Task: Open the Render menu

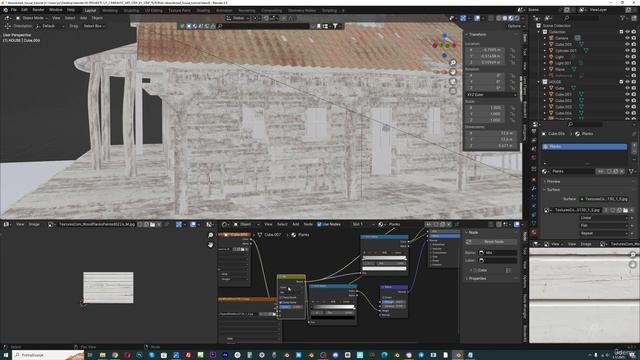Action: pos(38,10)
